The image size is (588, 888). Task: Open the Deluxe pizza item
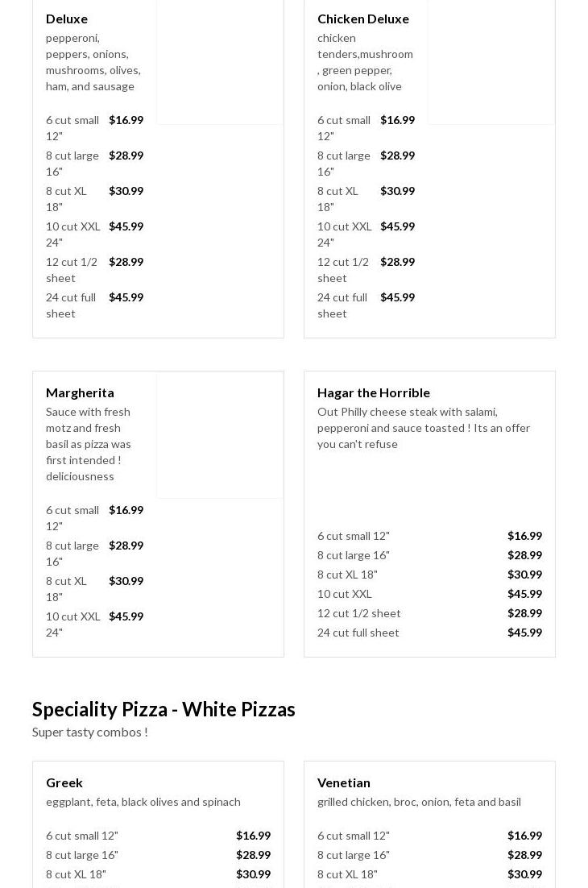[x=67, y=19]
